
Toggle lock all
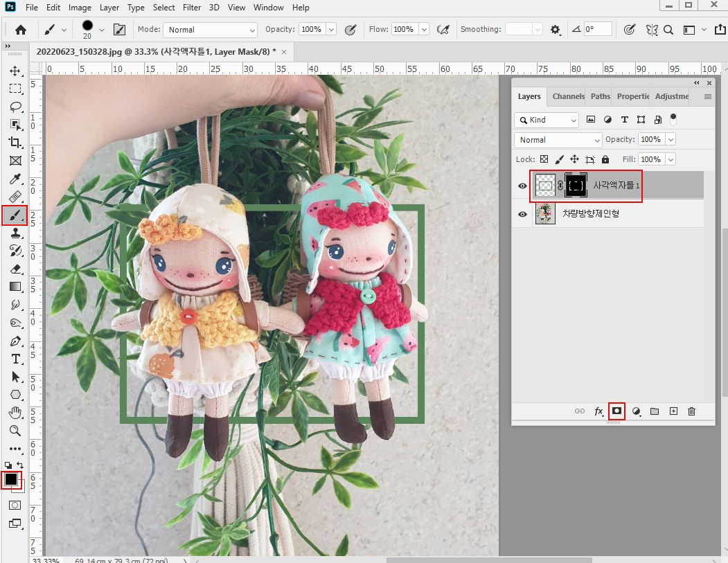coord(605,159)
